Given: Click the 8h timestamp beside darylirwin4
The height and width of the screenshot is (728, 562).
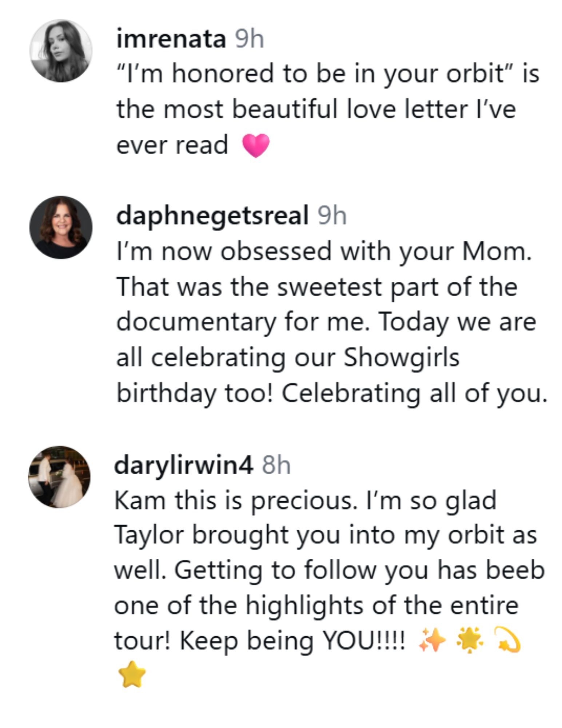Looking at the screenshot, I should (276, 465).
